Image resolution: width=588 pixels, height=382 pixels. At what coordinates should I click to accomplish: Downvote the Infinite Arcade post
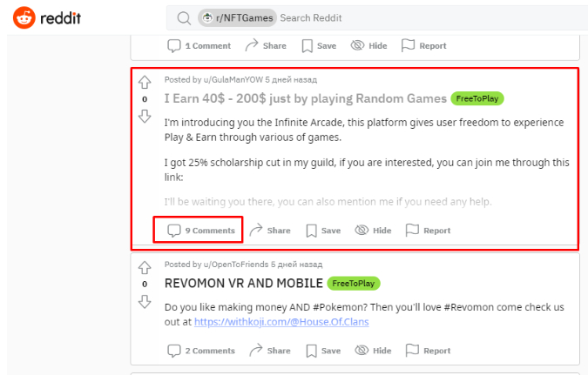pyautogui.click(x=145, y=116)
